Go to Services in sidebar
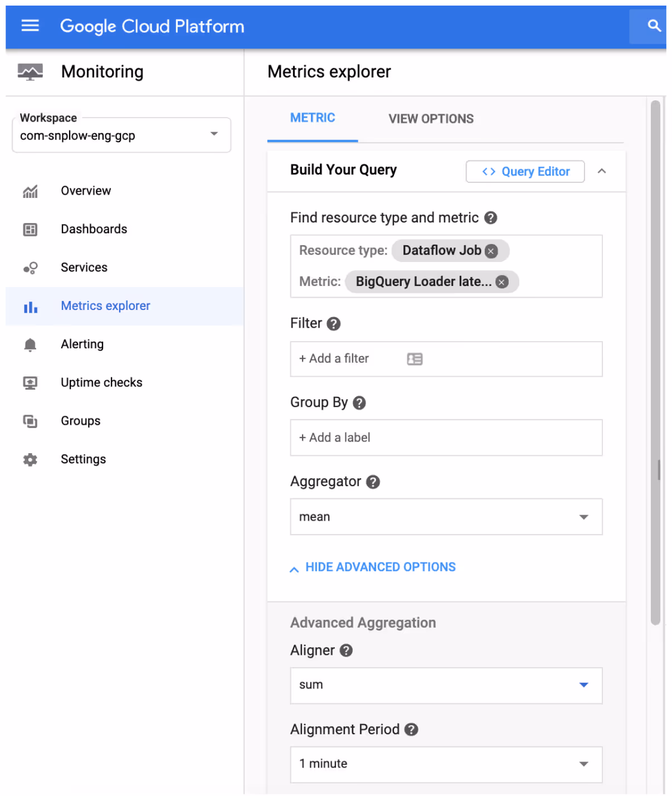This screenshot has height=796, width=672. point(124,268)
